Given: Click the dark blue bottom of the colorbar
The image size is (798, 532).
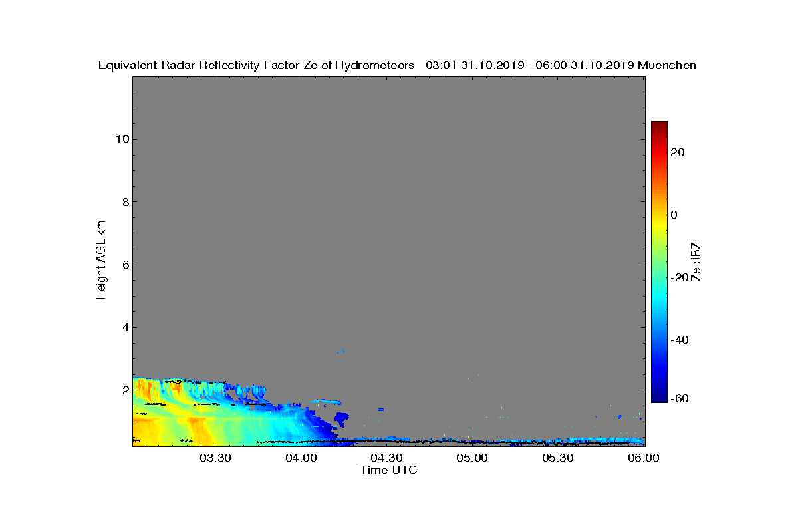Looking at the screenshot, I should pos(659,397).
